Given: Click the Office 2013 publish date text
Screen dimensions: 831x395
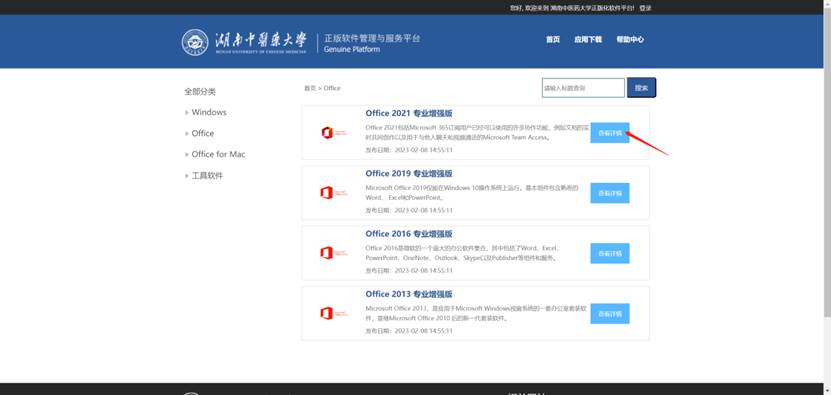Looking at the screenshot, I should (409, 331).
